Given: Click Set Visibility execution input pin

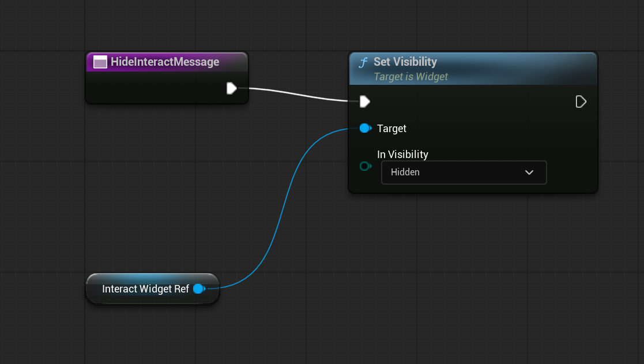Looking at the screenshot, I should click(x=365, y=102).
